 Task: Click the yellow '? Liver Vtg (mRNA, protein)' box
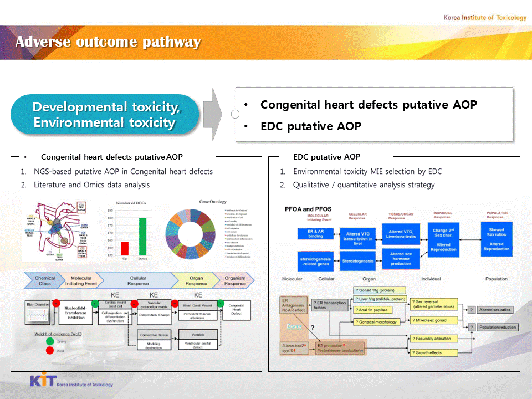[380, 299]
